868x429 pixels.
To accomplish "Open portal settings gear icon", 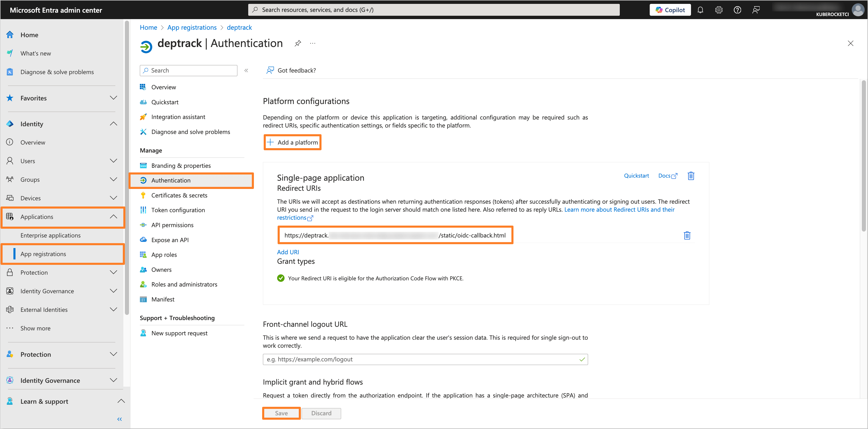I will (x=719, y=10).
